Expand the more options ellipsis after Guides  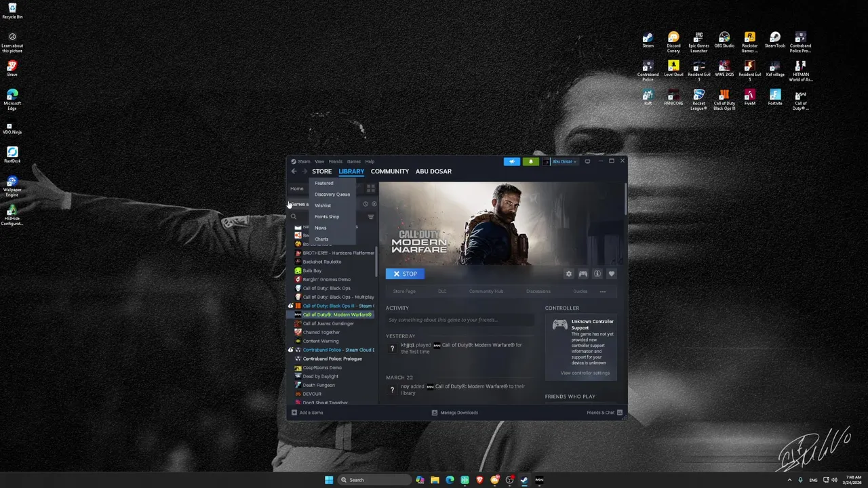coord(602,291)
